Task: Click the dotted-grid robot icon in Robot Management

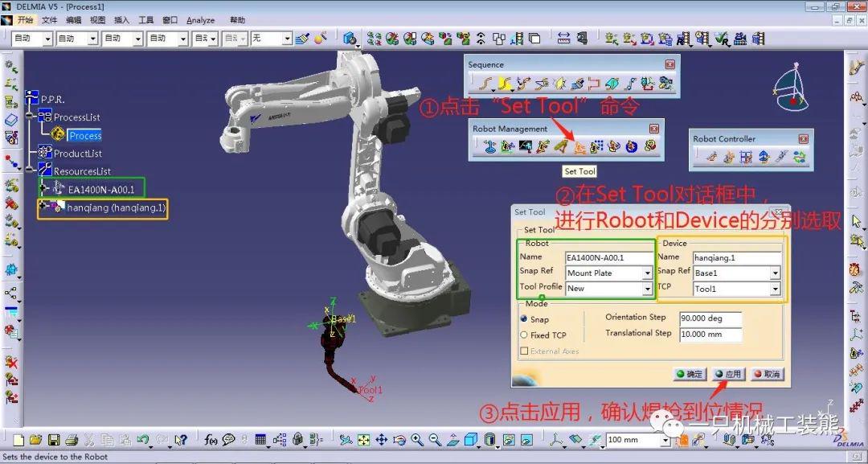Action: tap(596, 146)
